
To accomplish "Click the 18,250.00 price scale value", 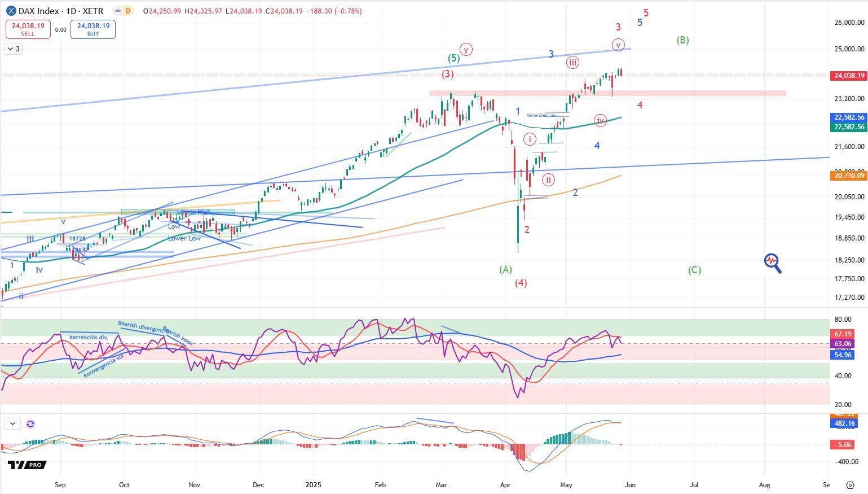I will [849, 260].
